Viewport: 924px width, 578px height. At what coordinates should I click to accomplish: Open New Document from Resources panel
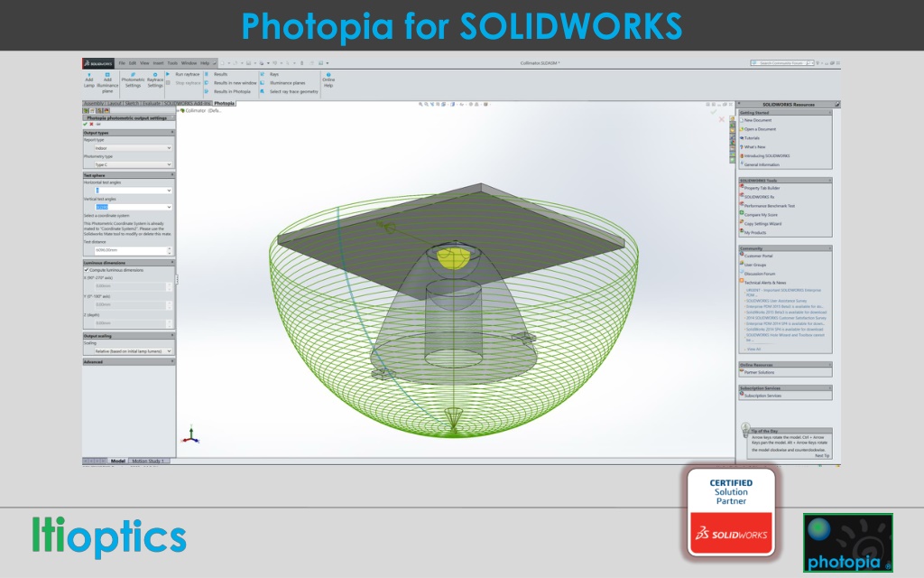[757, 120]
